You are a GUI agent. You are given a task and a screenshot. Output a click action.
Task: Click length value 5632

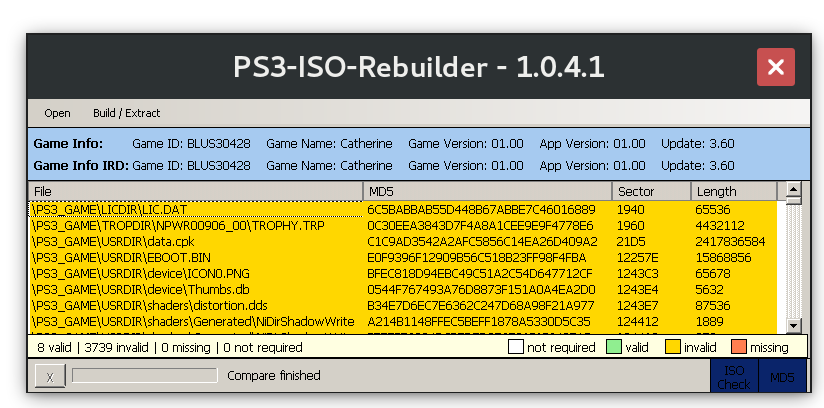click(709, 290)
